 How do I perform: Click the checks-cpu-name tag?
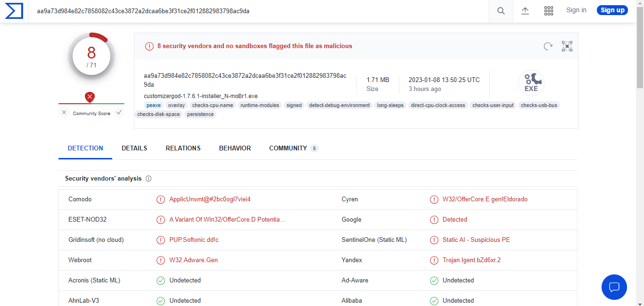tap(213, 105)
